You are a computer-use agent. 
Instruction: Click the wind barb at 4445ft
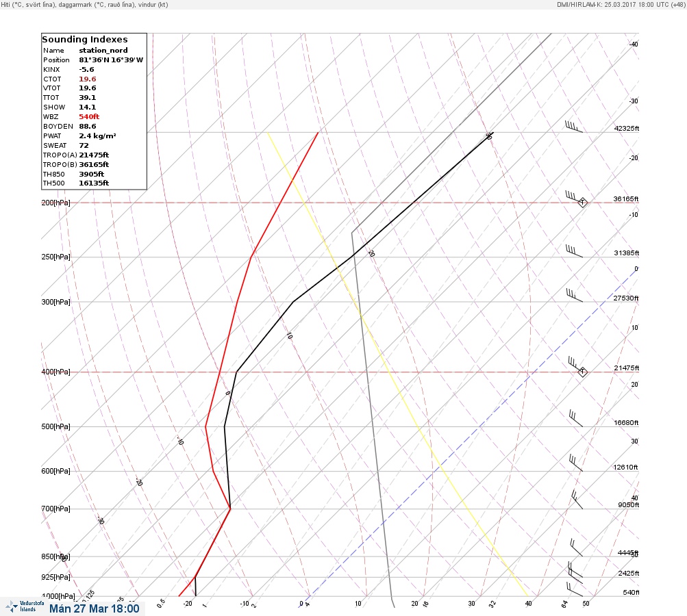576,548
